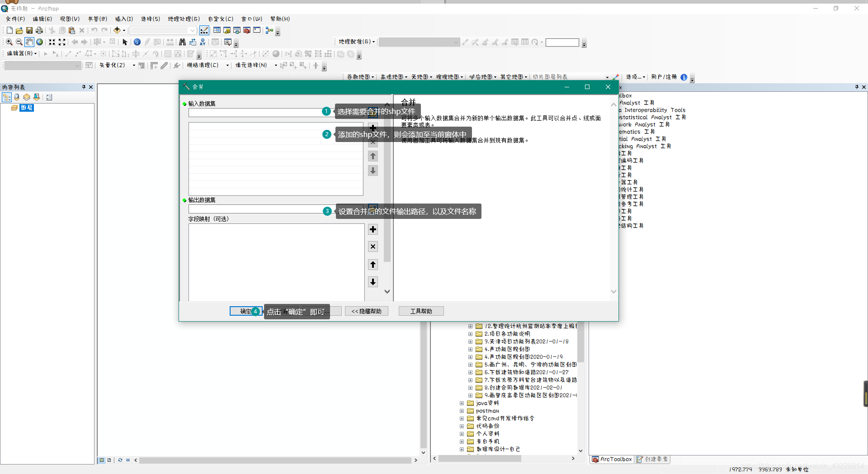Move input dataset down with down arrow
This screenshot has height=474, width=868.
(373, 171)
